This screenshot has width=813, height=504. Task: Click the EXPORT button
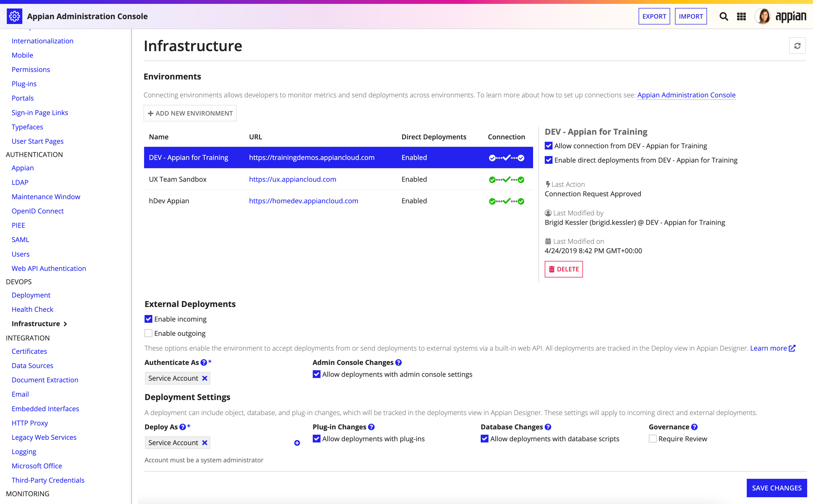tap(654, 16)
